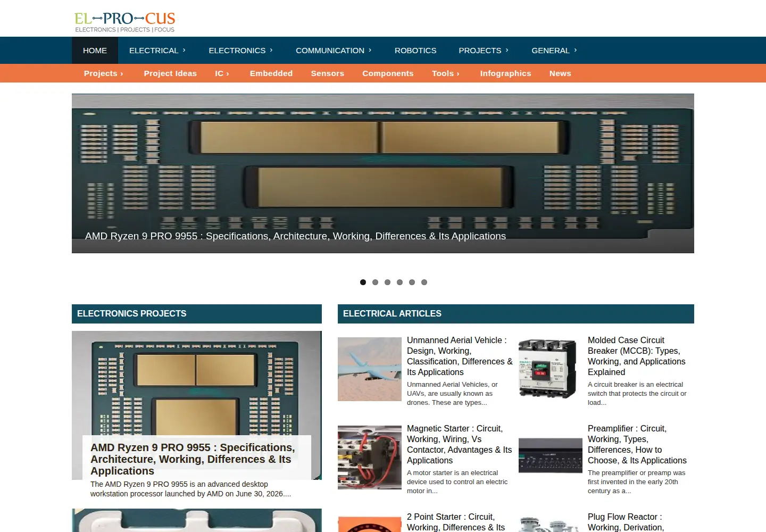Open the Unmanned Aerial Vehicle drone thumbnail
Viewport: 766px width, 532px height.
pyautogui.click(x=370, y=369)
